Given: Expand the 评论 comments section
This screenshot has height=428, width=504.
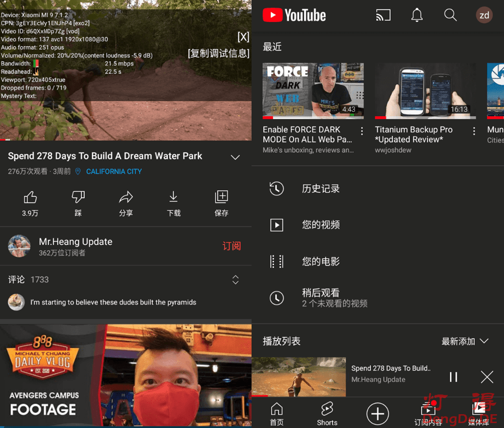Looking at the screenshot, I should (235, 279).
